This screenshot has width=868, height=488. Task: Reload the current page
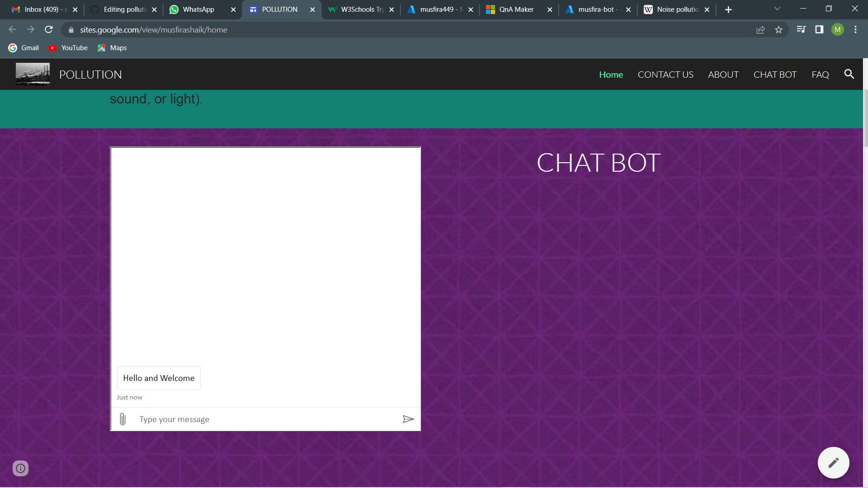click(48, 29)
